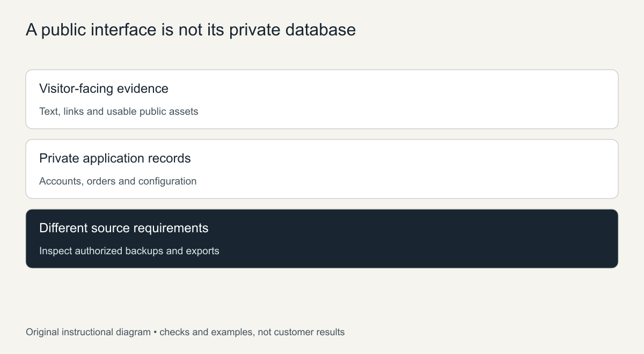The height and width of the screenshot is (354, 644).
Task: Select the "Visitor-facing evidence" card title
Action: pyautogui.click(x=104, y=88)
